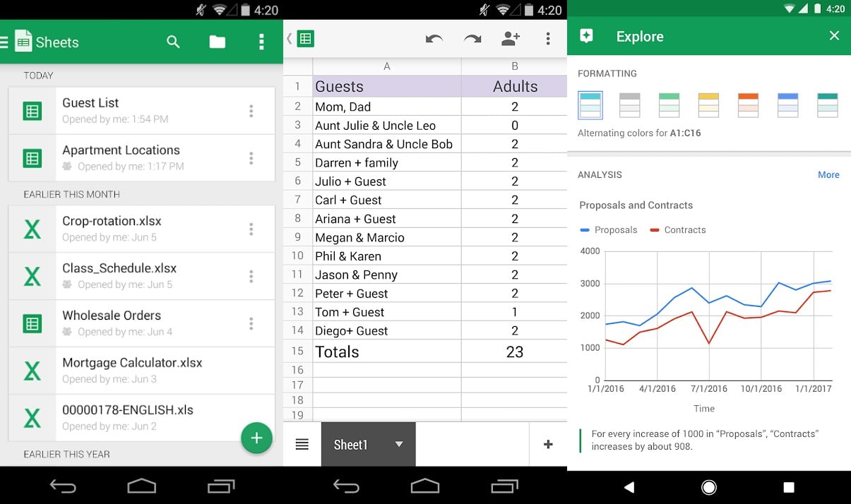Select the 'Mom, Dad' cell
The width and height of the screenshot is (851, 504).
pyautogui.click(x=387, y=107)
